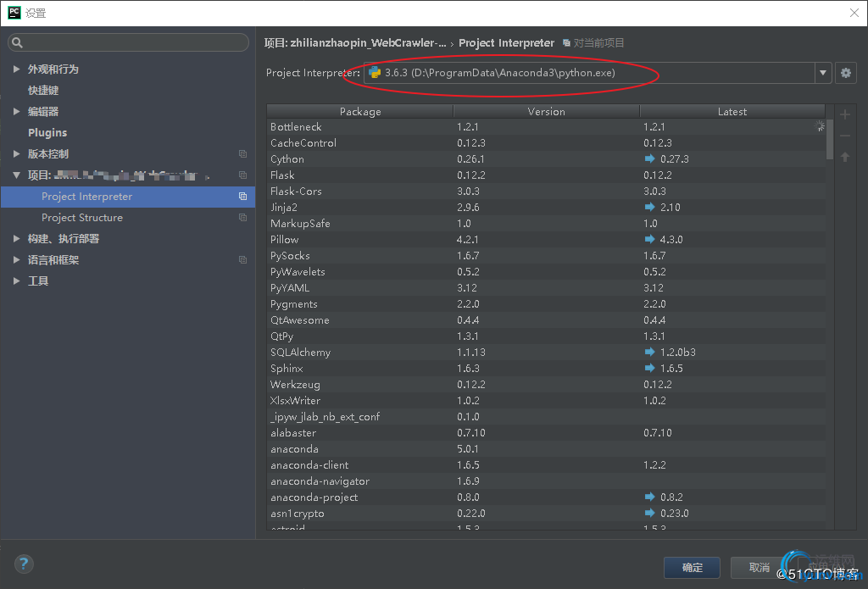Image resolution: width=868 pixels, height=589 pixels.
Task: Select the PyWavelets package row
Action: tap(546, 272)
